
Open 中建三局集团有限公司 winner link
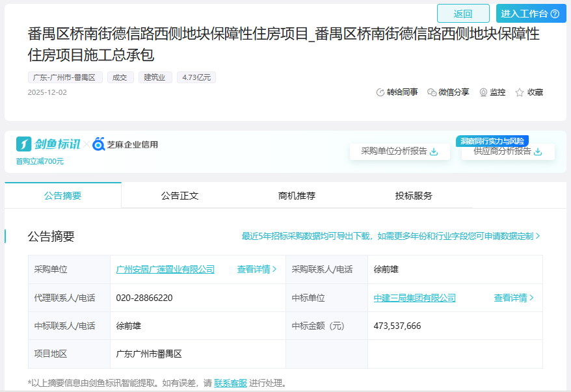tap(415, 298)
